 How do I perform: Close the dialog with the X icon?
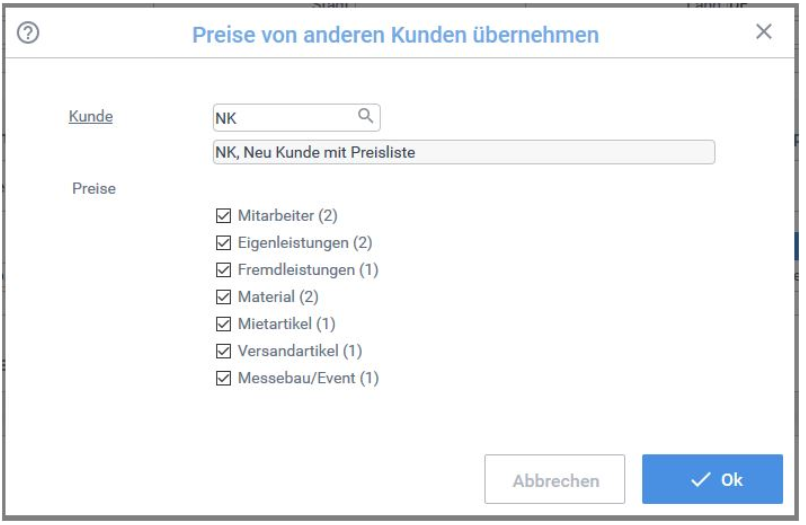(x=764, y=32)
